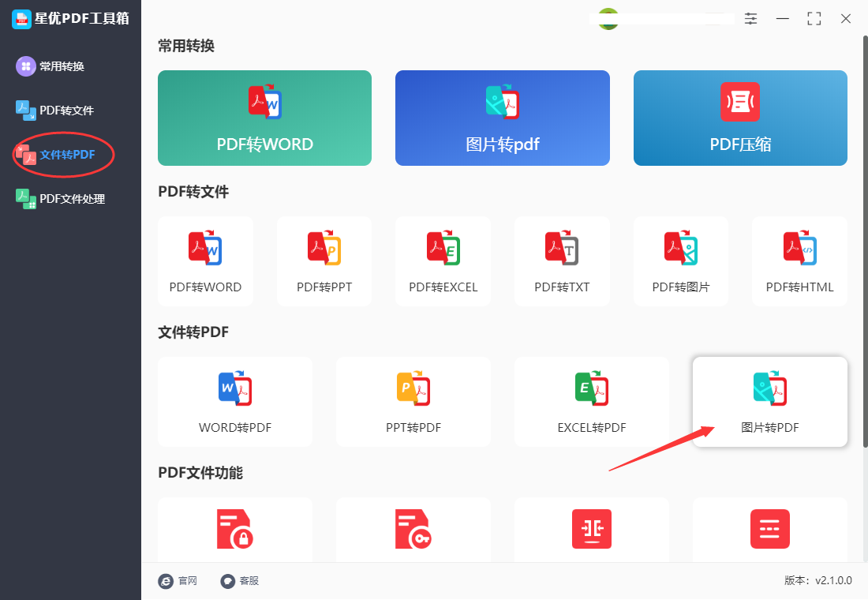The width and height of the screenshot is (868, 600).
Task: Click the PDF转HTML label text
Action: pyautogui.click(x=800, y=287)
